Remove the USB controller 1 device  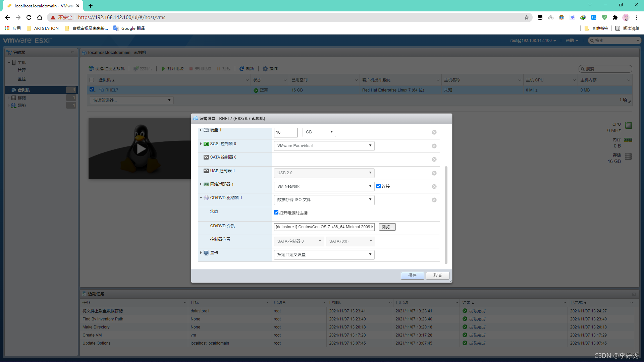(x=434, y=173)
